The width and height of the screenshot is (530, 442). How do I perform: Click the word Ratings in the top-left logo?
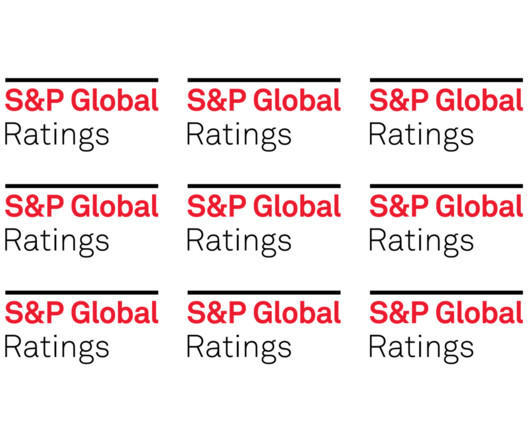[57, 137]
